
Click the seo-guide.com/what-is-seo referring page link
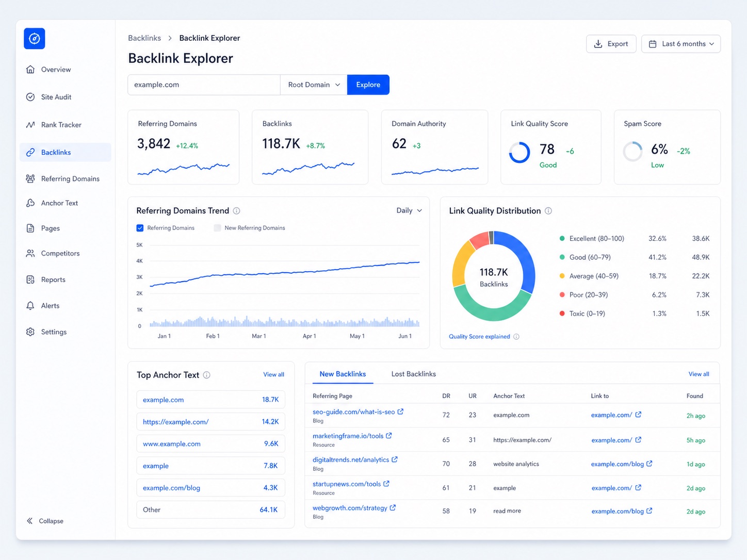(x=353, y=412)
